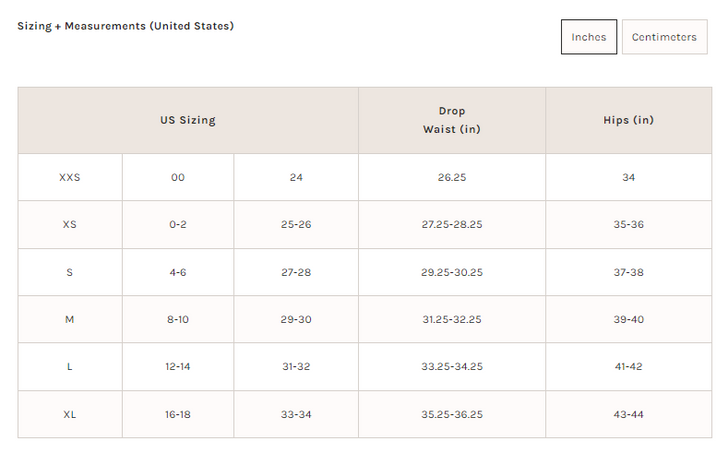Select the M size row label
Viewport: 728px width, 453px height.
70,319
